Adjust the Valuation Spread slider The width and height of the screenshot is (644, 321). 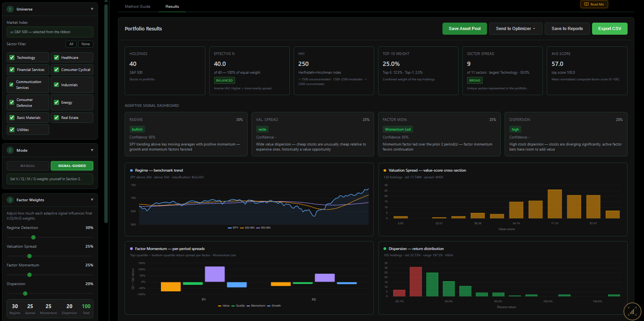pos(29,256)
